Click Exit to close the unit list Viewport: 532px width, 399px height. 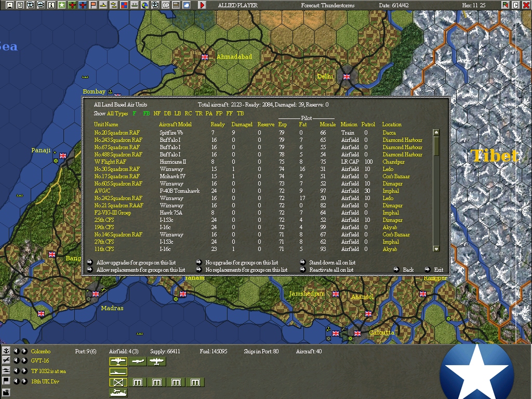pos(438,270)
